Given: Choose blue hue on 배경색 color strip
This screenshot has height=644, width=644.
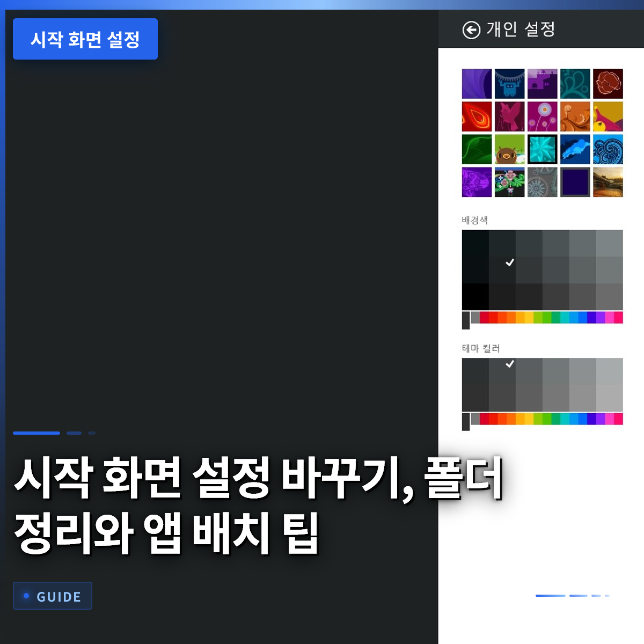Looking at the screenshot, I should click(x=582, y=317).
